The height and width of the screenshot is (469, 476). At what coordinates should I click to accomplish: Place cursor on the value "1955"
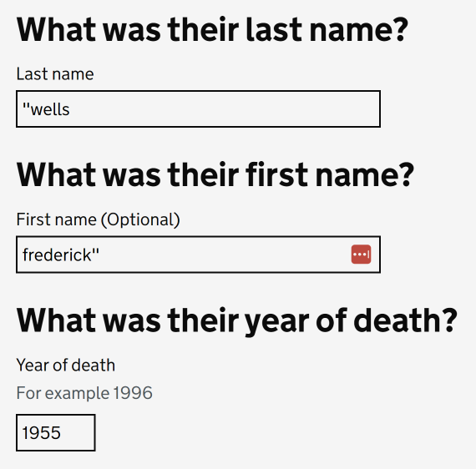[42, 433]
